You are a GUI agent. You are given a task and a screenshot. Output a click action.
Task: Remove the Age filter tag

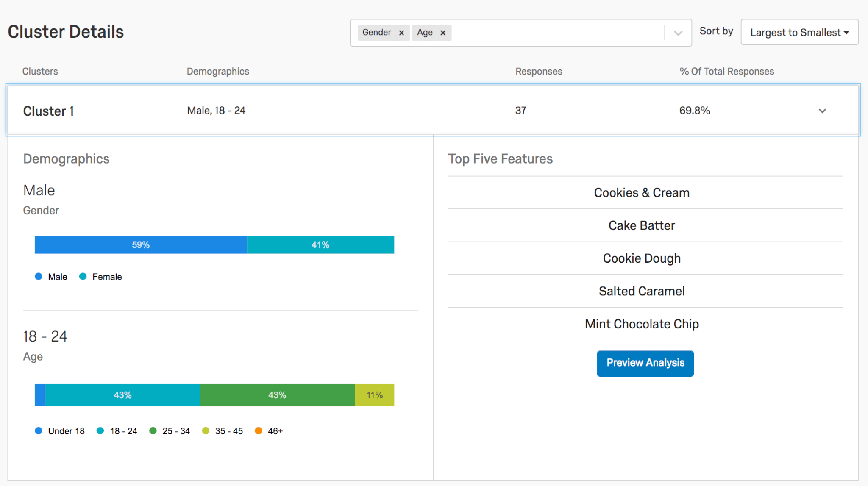pyautogui.click(x=443, y=33)
